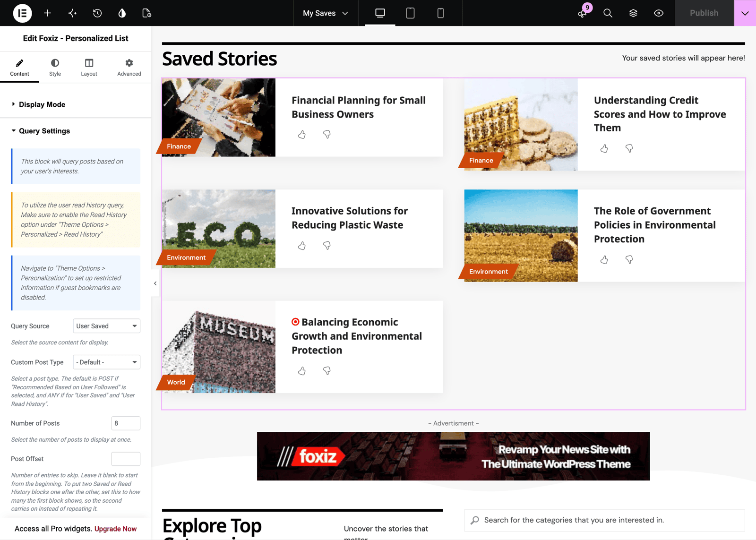
Task: Switch to the Layout tab
Action: click(89, 68)
